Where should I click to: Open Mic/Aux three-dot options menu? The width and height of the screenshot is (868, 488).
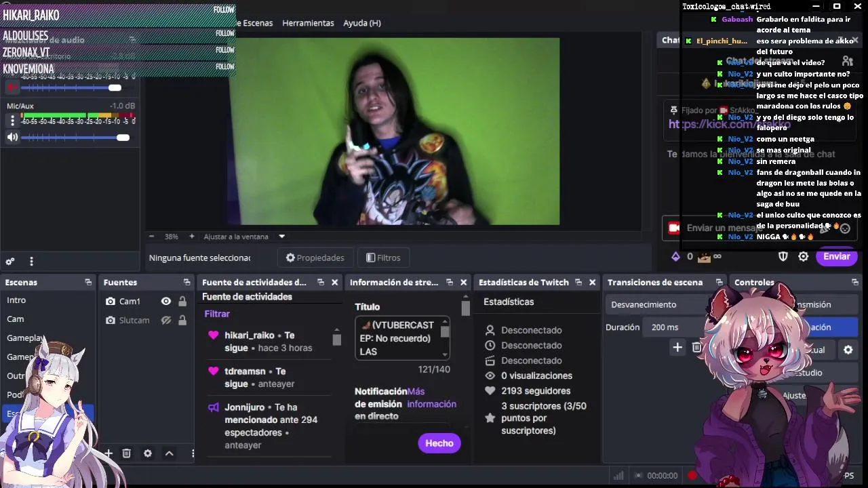12,121
